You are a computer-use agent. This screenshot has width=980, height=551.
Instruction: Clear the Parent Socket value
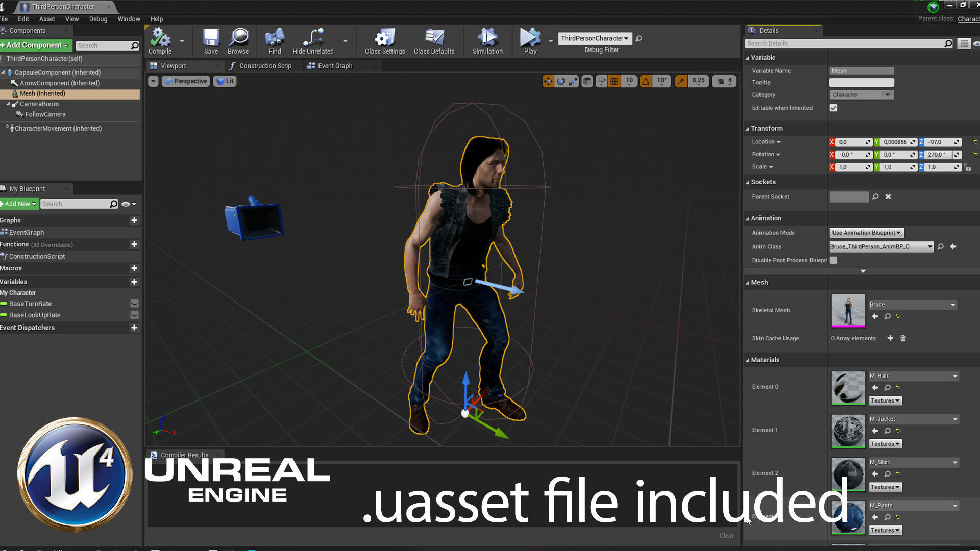(888, 197)
